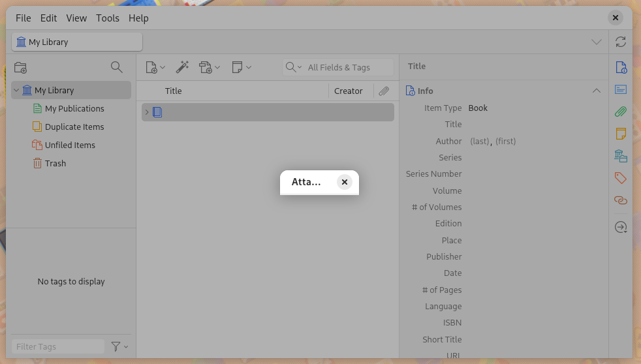Click the Info section header icon
The image size is (641, 364).
[410, 91]
